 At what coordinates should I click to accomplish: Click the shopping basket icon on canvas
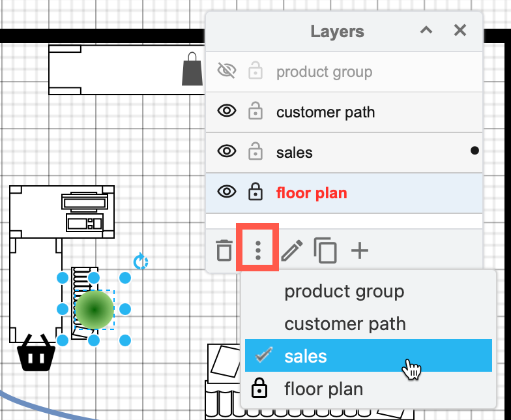(x=36, y=352)
